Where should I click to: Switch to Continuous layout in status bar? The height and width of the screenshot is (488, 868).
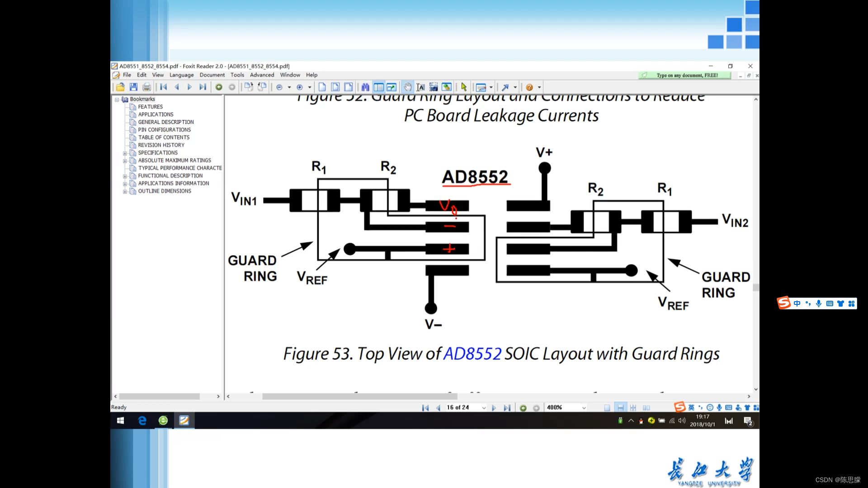(x=620, y=407)
